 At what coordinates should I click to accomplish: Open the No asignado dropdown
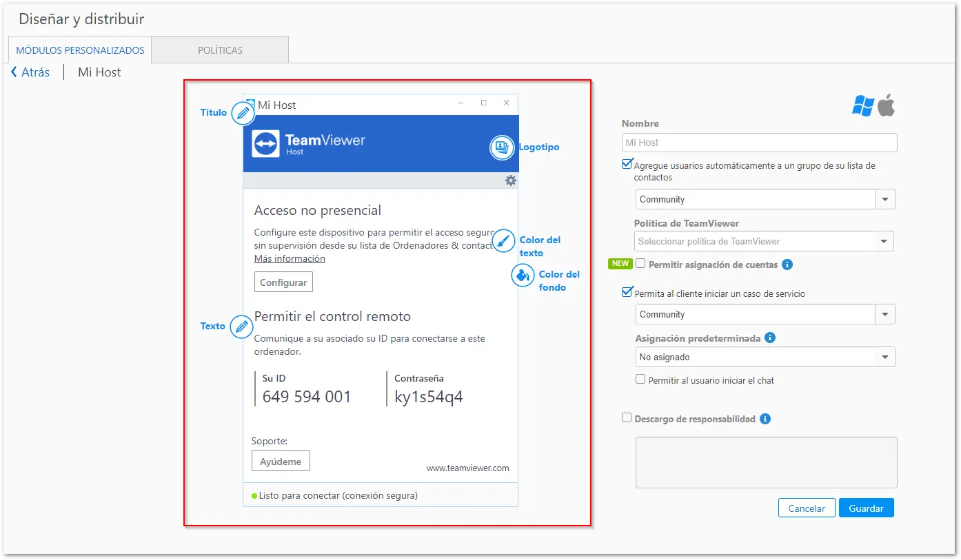(765, 357)
